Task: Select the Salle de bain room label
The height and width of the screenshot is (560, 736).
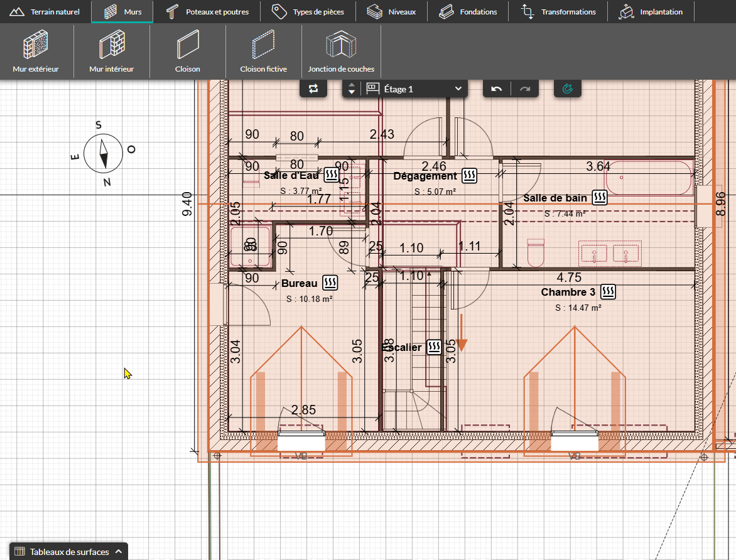Action: click(x=555, y=198)
